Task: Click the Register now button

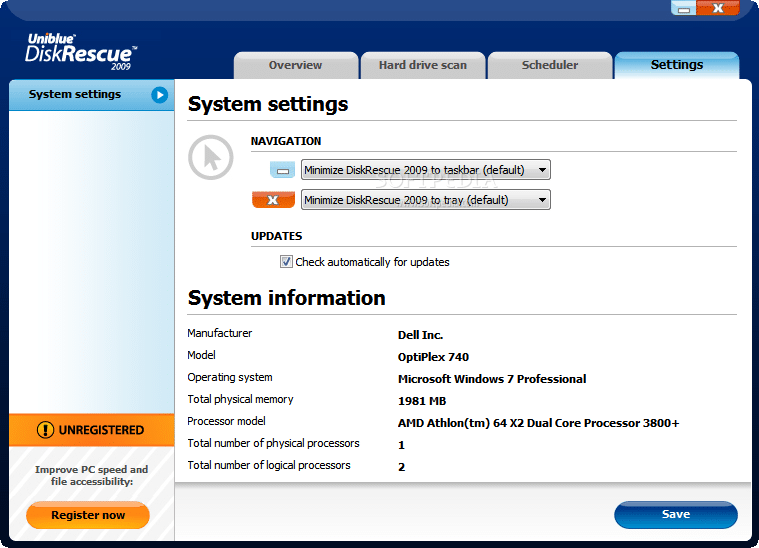Action: [x=88, y=515]
